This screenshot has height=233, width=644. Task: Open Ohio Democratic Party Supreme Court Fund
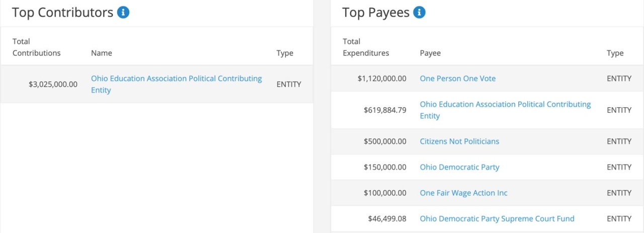(497, 218)
